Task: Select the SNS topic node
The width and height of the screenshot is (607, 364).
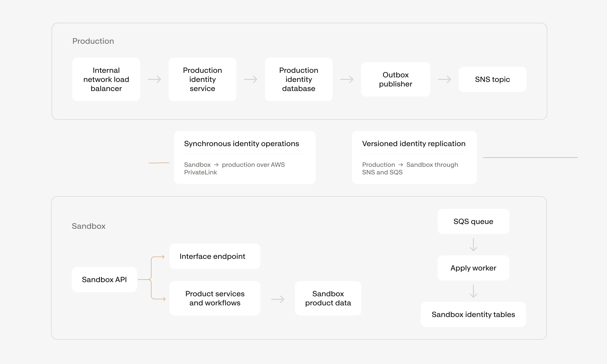Action: coord(492,79)
